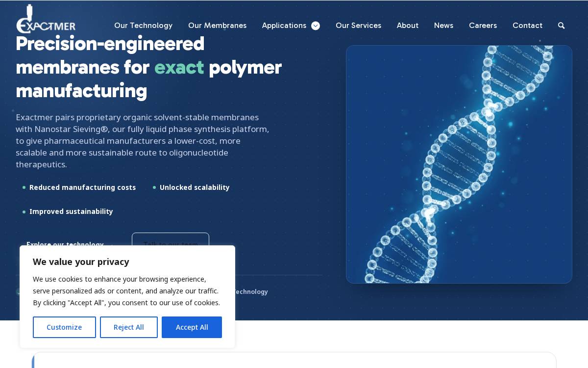This screenshot has width=588, height=368.
Task: Open the About page
Action: click(x=408, y=26)
